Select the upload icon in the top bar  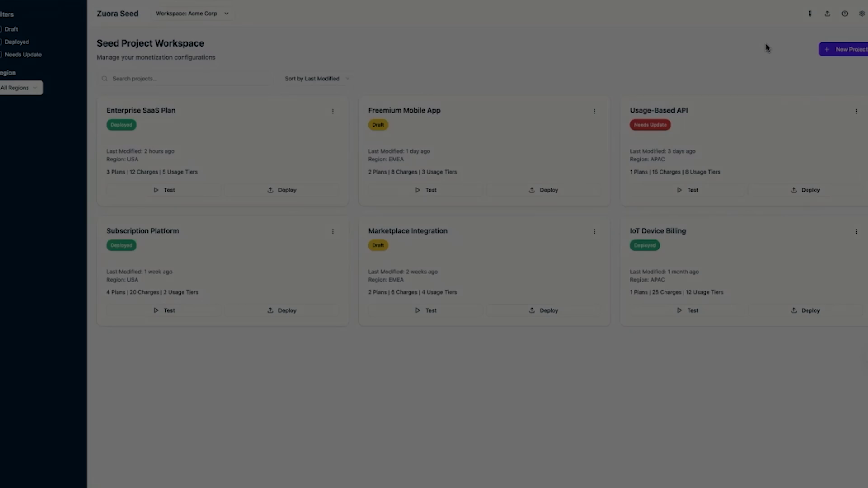(827, 14)
